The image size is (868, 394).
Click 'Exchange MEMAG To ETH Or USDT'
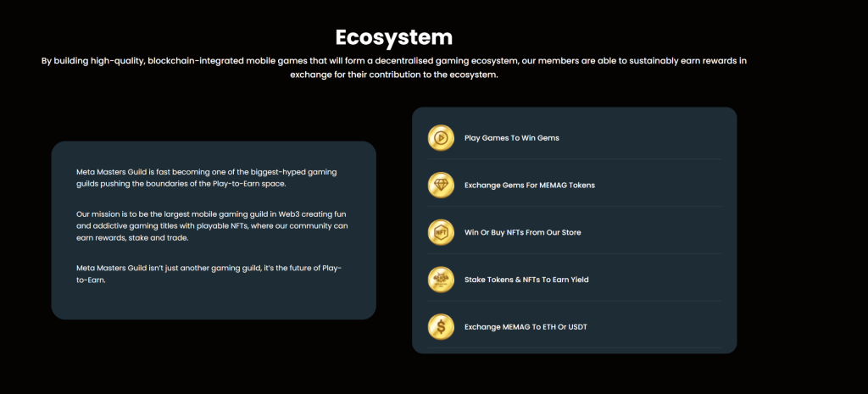tap(525, 326)
